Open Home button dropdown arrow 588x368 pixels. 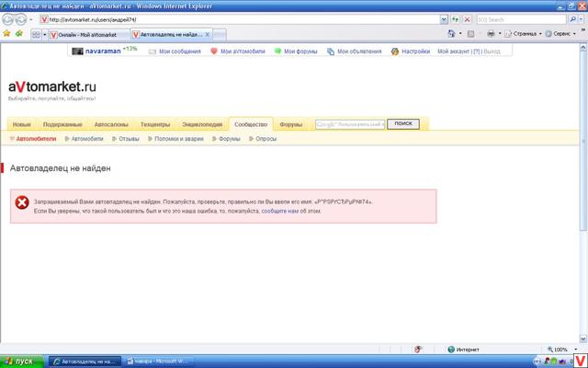[x=460, y=34]
